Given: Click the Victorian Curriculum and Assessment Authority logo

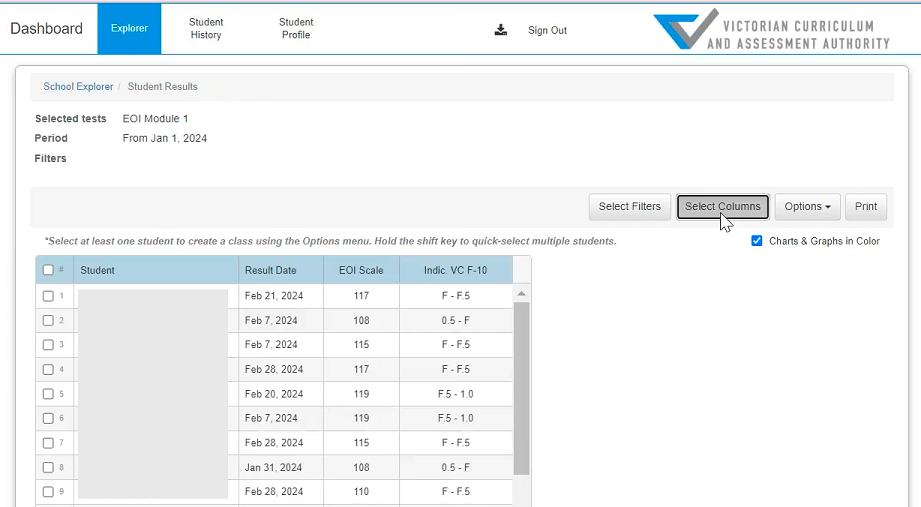Looking at the screenshot, I should point(772,30).
